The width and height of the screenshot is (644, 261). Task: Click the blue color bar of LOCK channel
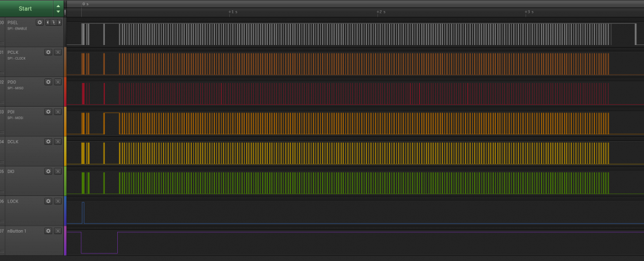point(65,210)
